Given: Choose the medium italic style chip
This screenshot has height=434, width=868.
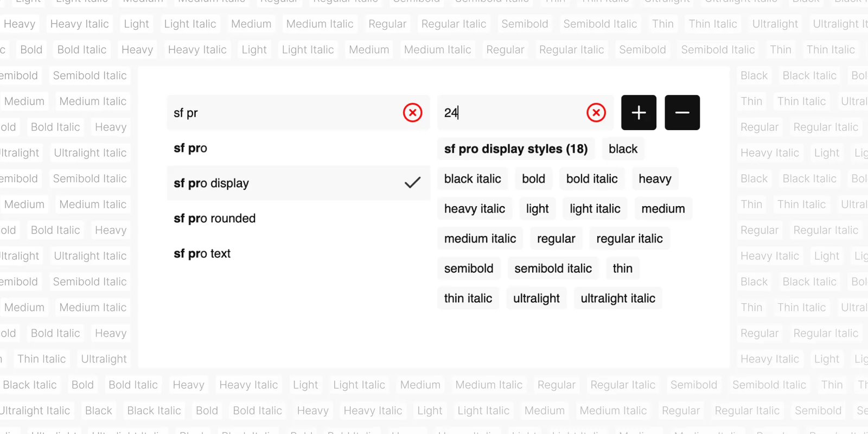Looking at the screenshot, I should (480, 238).
